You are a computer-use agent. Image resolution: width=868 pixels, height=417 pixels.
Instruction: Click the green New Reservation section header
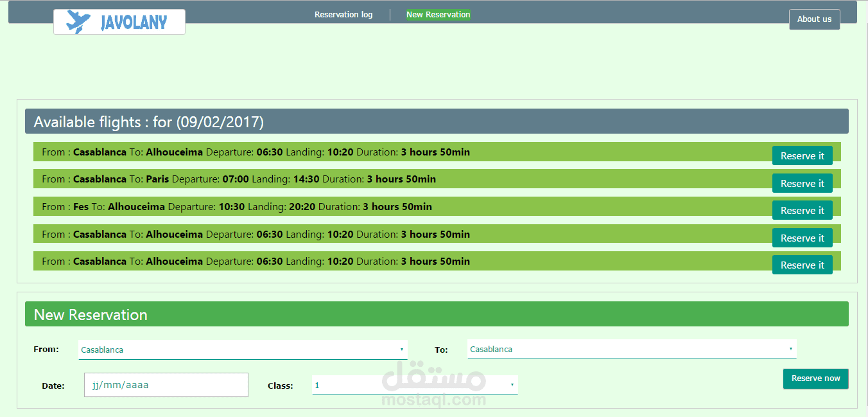[x=437, y=314]
